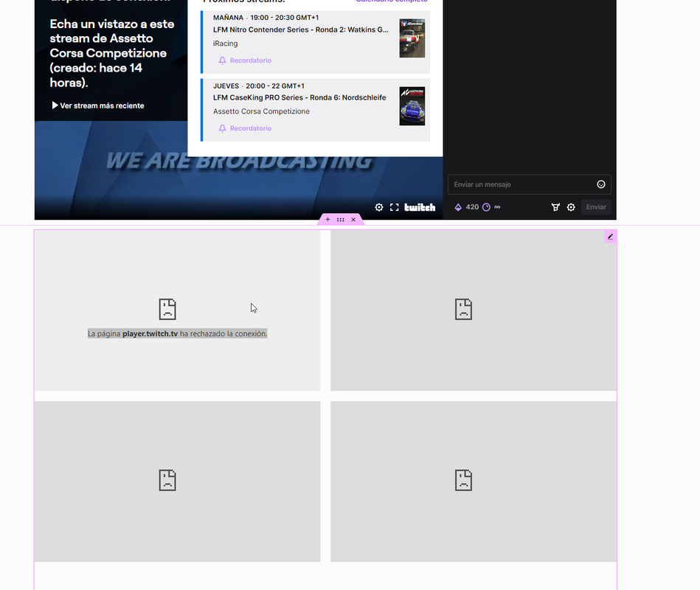This screenshot has height=590, width=700.
Task: Open Twitch player settings gear
Action: click(378, 207)
